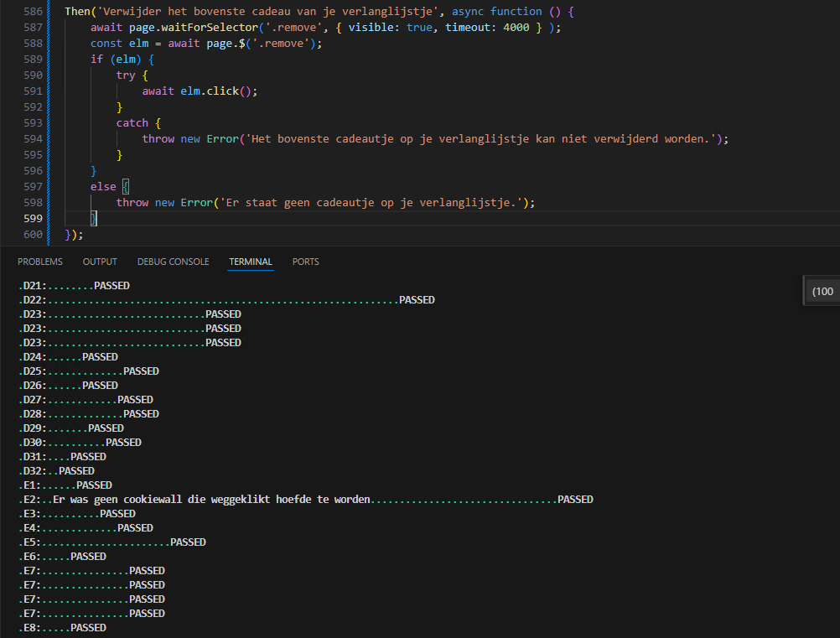Place cursor on 'waitForSelector' in the code
This screenshot has width=840, height=638.
click(210, 28)
